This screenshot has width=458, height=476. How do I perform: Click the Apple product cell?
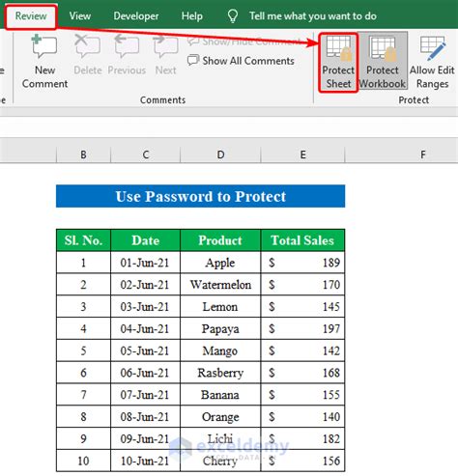[x=220, y=263]
